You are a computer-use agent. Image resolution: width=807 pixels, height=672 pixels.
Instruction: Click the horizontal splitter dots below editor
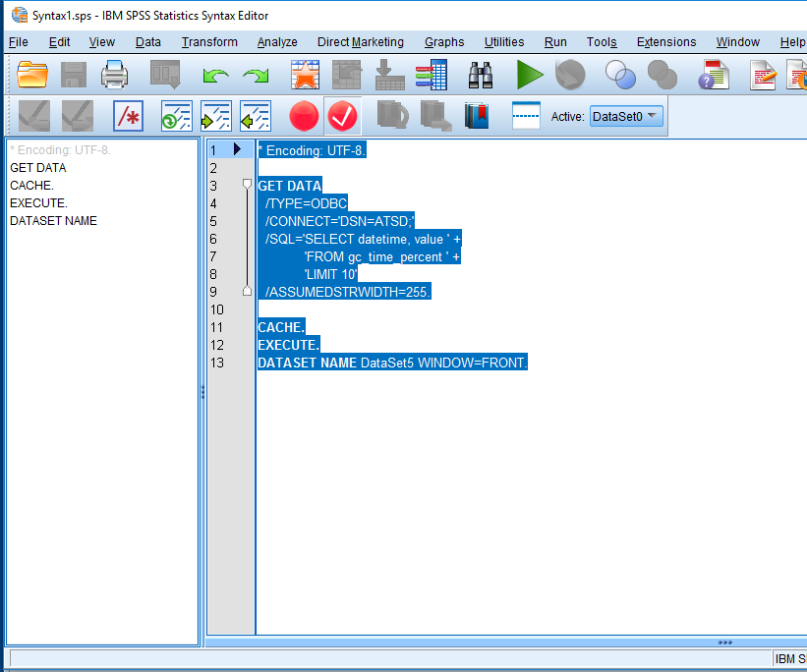(725, 643)
